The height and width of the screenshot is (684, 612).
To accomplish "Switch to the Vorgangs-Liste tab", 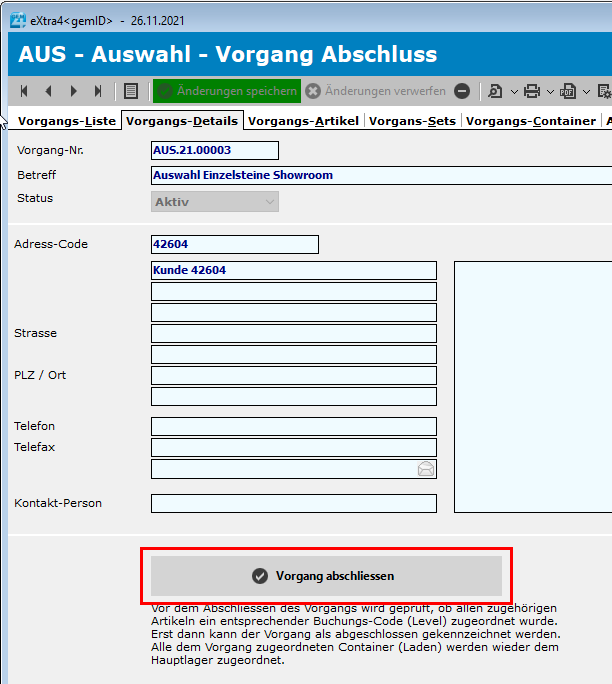I will point(67,121).
